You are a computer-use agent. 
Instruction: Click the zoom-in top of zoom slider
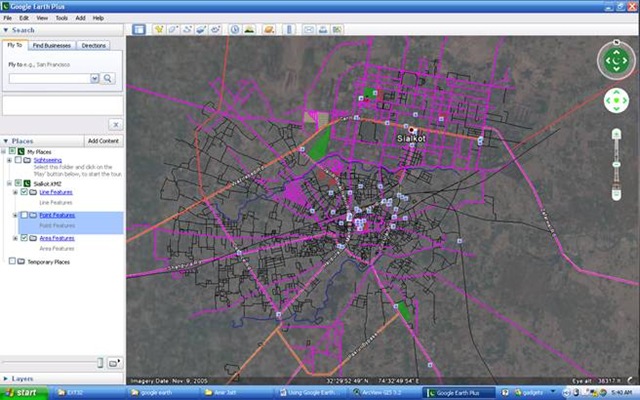point(616,134)
